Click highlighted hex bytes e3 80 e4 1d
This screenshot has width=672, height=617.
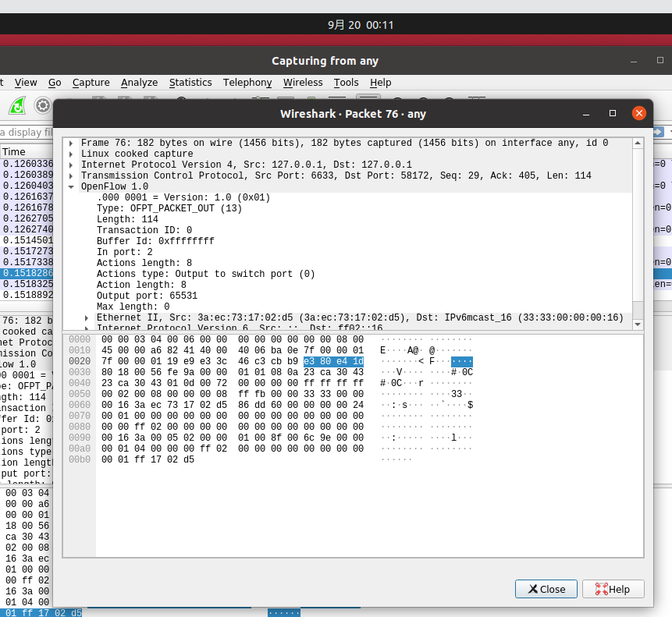(x=333, y=361)
